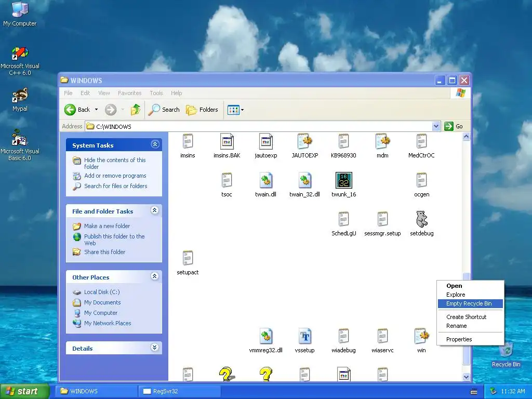The image size is (532, 399).
Task: Click the Forward arrow button
Action: tap(111, 110)
